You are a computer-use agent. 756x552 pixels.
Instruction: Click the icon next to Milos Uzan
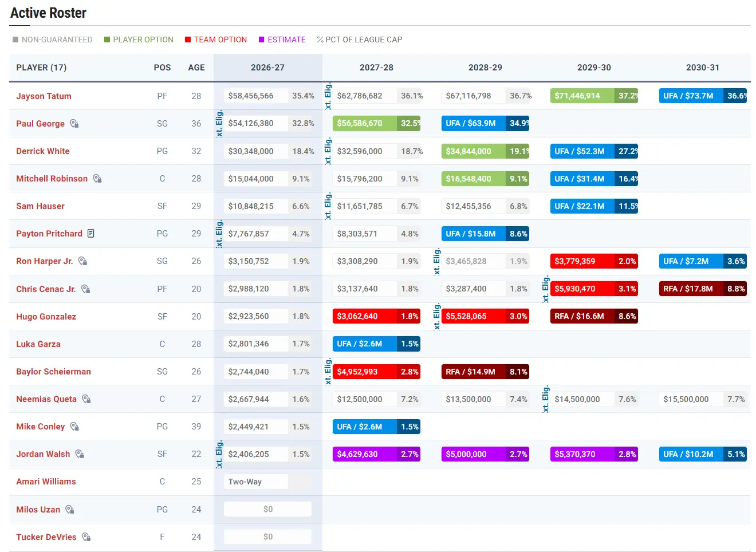point(70,510)
